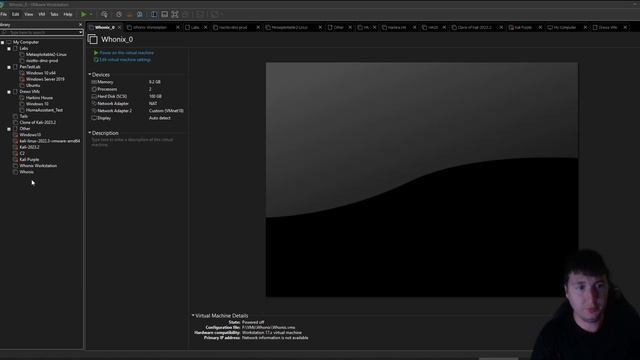Close the Library panel with its X

[x=80, y=24]
